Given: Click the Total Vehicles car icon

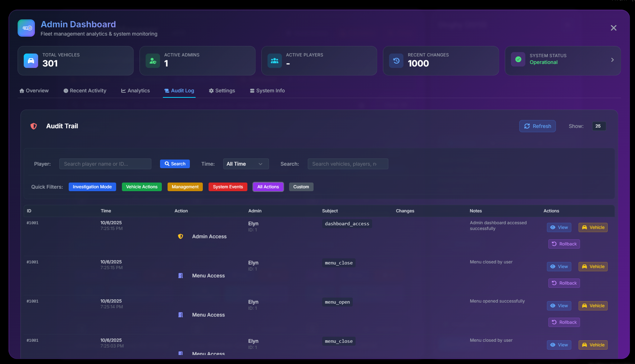Looking at the screenshot, I should (31, 61).
